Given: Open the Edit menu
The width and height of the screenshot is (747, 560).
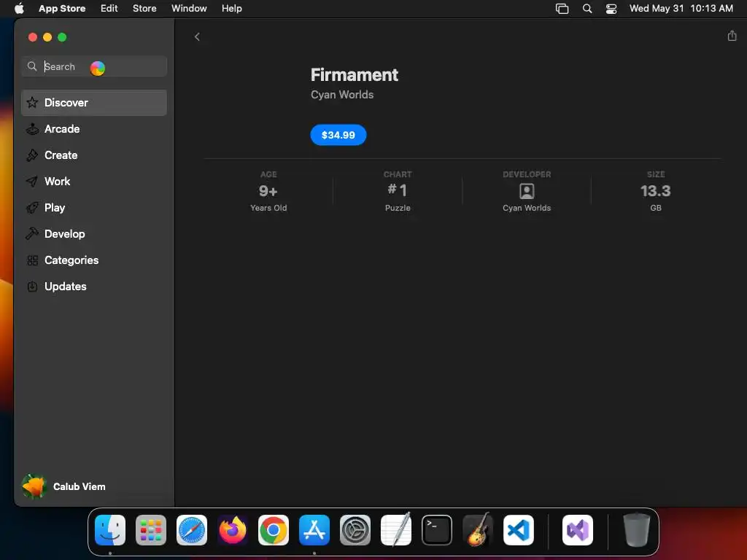Looking at the screenshot, I should [109, 8].
